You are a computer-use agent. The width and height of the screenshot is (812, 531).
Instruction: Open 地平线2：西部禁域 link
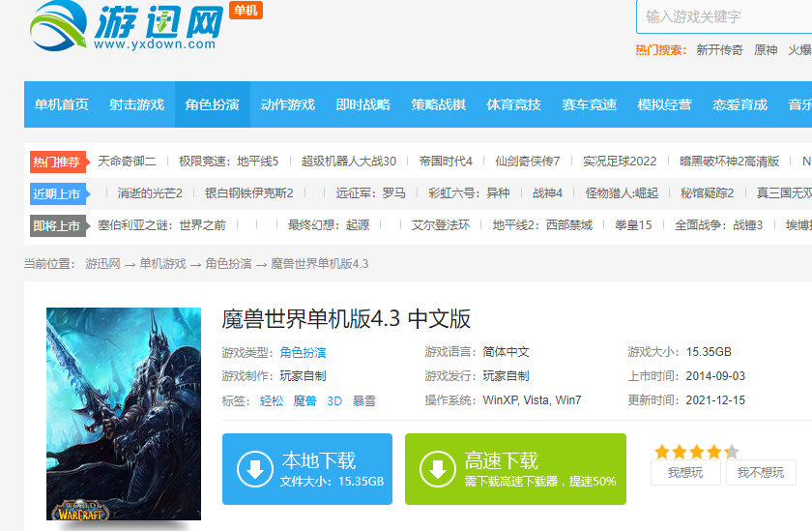coord(542,225)
